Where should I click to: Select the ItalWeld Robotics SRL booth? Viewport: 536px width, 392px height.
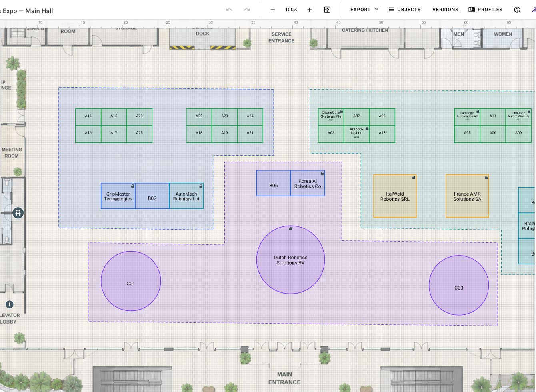coord(395,196)
